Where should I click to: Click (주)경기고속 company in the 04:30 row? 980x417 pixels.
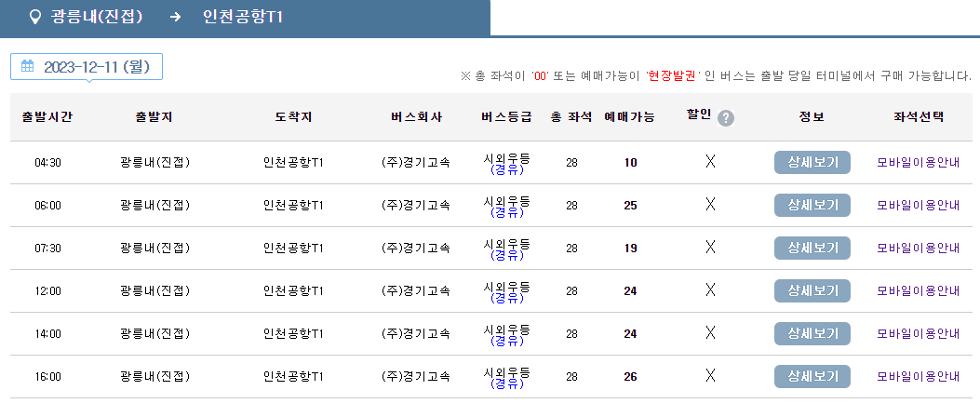(x=416, y=163)
